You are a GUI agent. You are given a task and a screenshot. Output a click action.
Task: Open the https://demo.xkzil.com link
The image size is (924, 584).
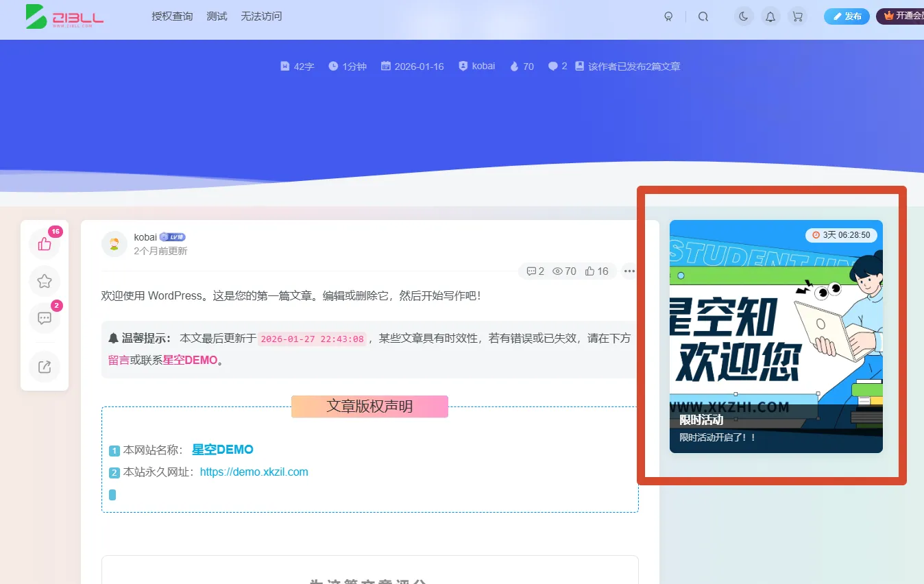click(254, 472)
